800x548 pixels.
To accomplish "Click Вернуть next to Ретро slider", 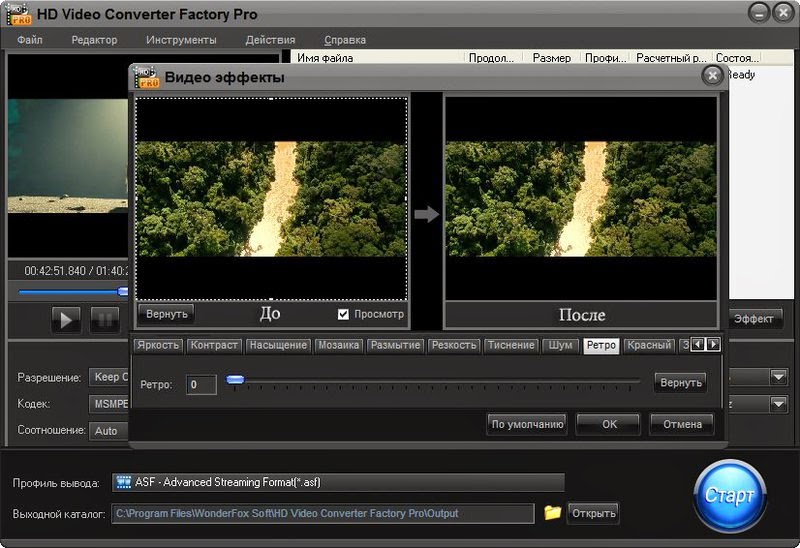I will tap(681, 382).
